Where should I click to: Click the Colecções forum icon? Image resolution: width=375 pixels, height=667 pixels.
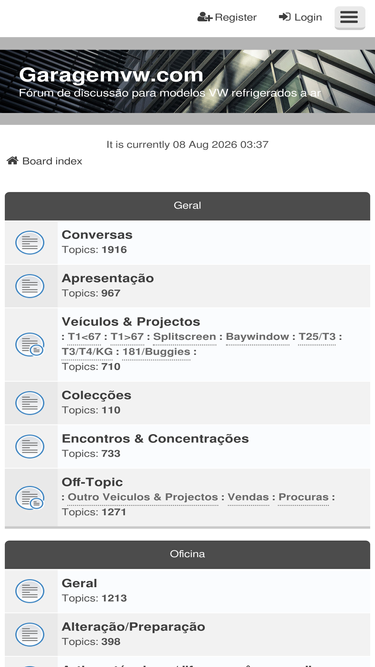pyautogui.click(x=30, y=403)
